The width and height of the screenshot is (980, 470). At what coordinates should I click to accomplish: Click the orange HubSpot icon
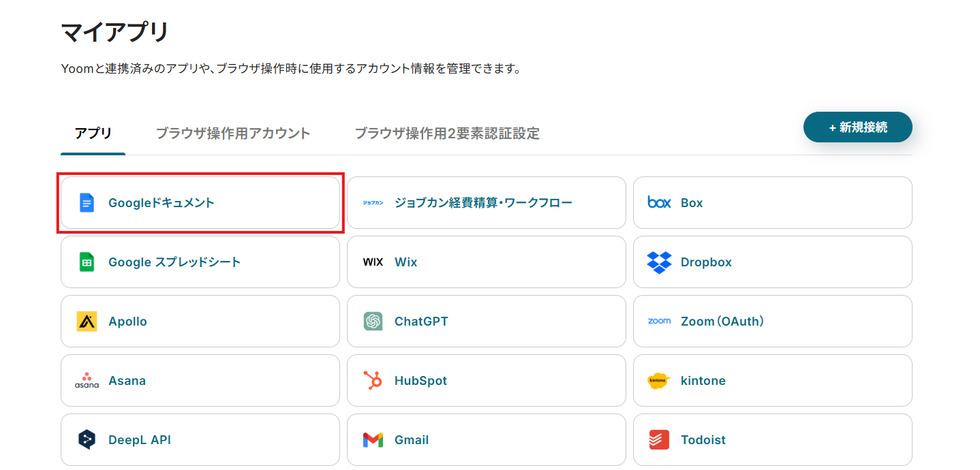(x=373, y=380)
